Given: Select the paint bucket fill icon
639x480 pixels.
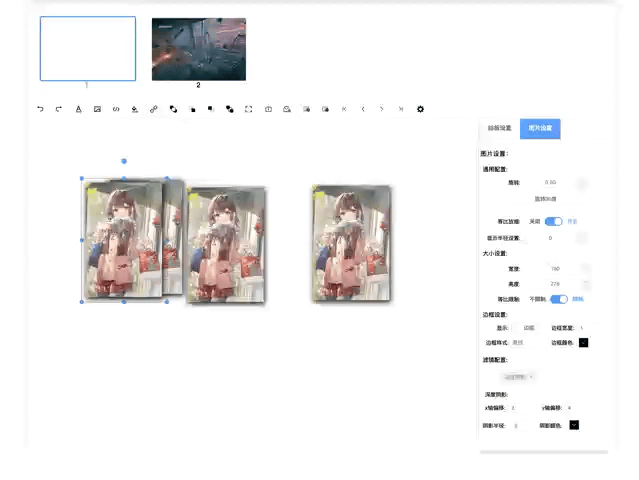Looking at the screenshot, I should 135,109.
